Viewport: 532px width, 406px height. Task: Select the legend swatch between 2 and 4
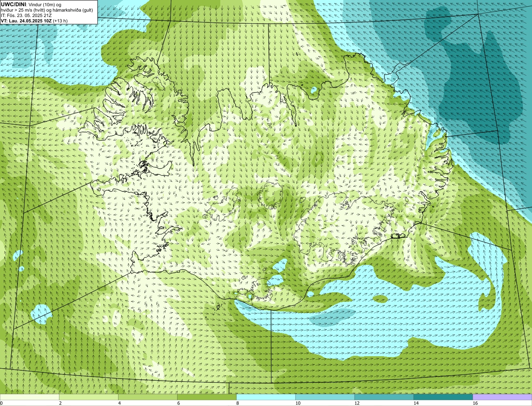(x=89, y=397)
